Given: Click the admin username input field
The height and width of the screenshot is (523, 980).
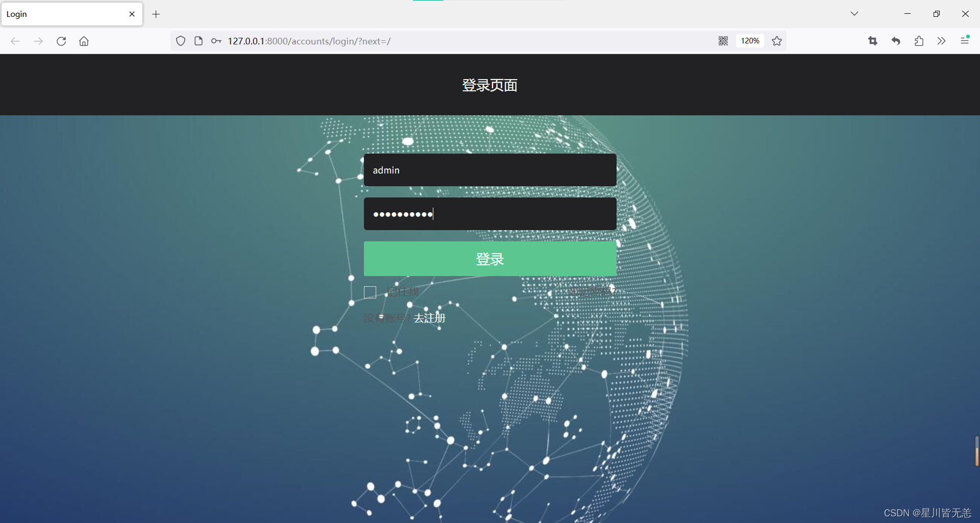Looking at the screenshot, I should [x=490, y=170].
